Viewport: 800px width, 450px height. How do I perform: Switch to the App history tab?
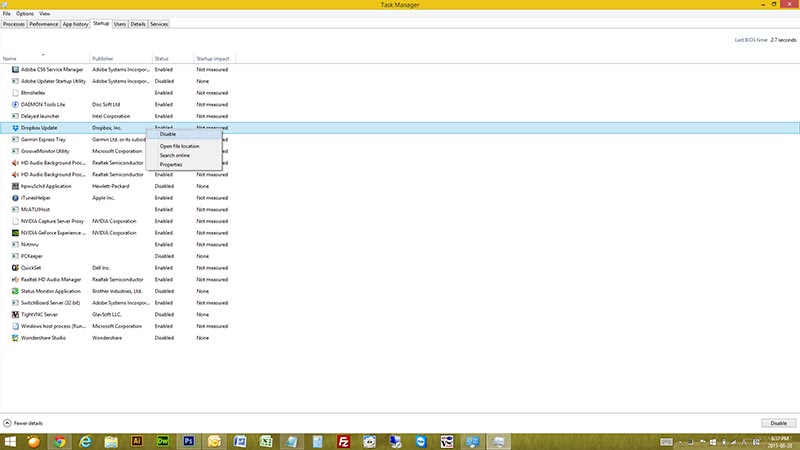[75, 24]
